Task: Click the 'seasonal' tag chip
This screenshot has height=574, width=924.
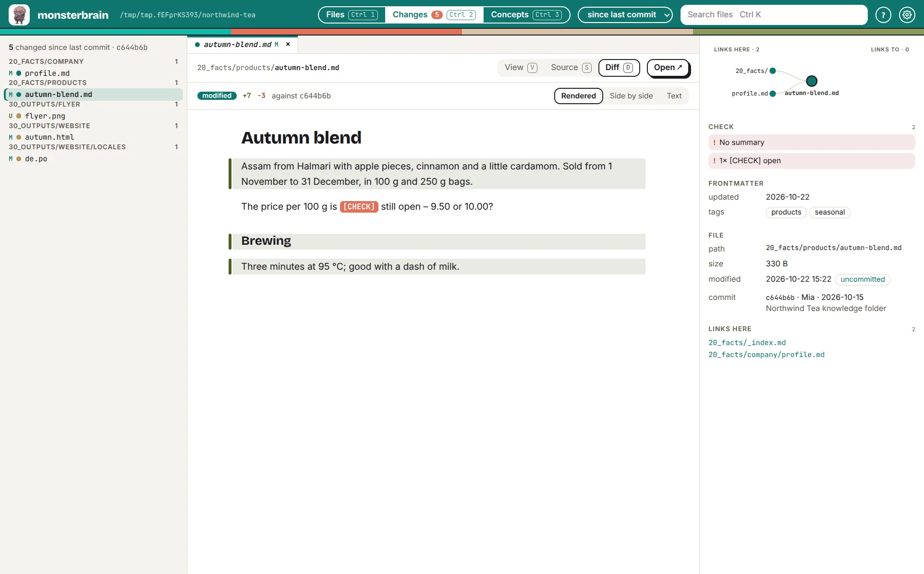Action: click(829, 212)
